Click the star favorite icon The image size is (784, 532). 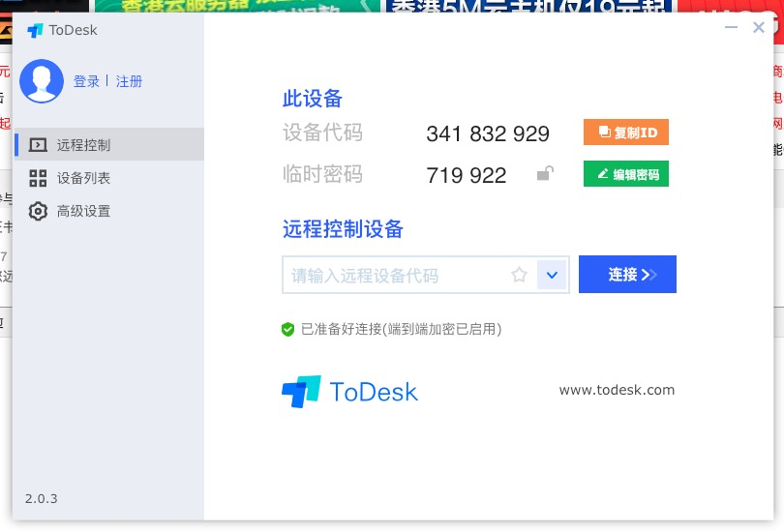pos(519,275)
